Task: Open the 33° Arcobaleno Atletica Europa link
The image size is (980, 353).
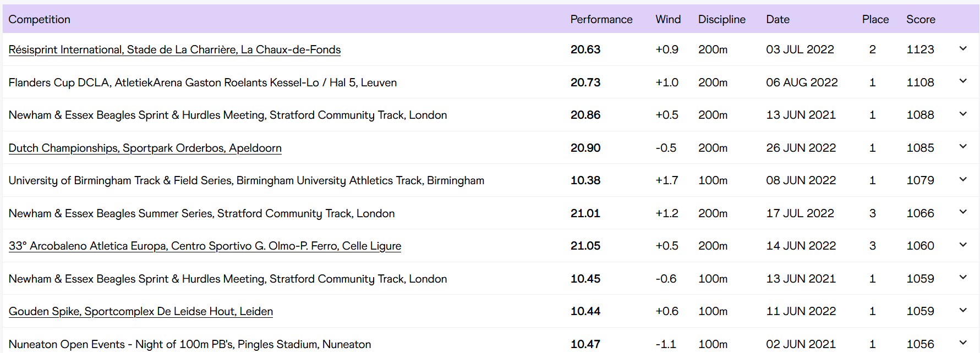Action: pos(205,246)
